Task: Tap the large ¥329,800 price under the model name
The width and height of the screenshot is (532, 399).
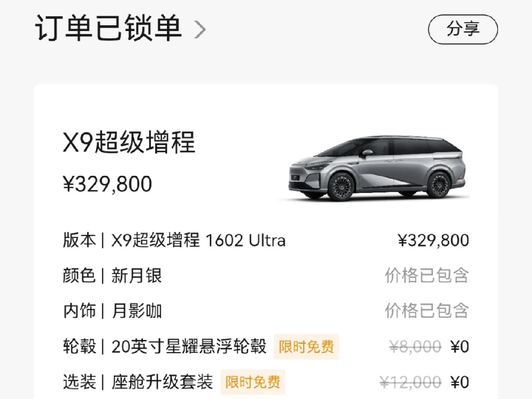Action: point(107,184)
